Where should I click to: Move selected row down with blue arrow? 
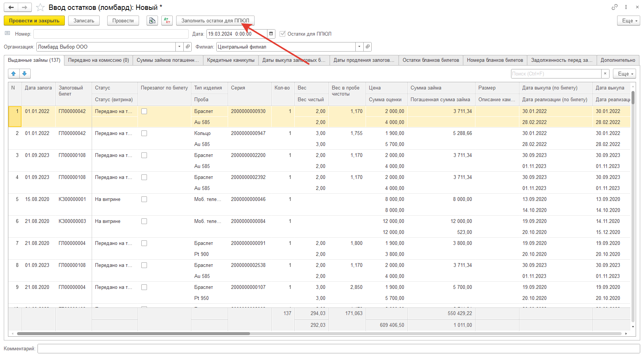[25, 74]
